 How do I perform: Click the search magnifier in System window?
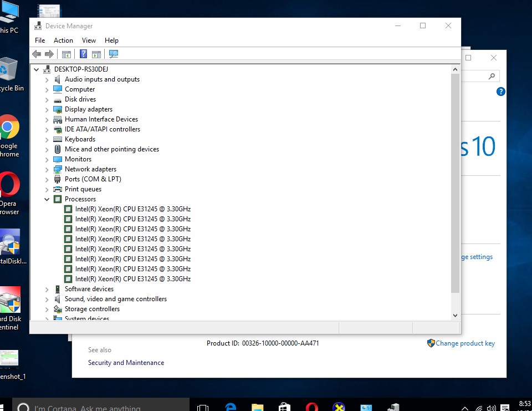[492, 77]
